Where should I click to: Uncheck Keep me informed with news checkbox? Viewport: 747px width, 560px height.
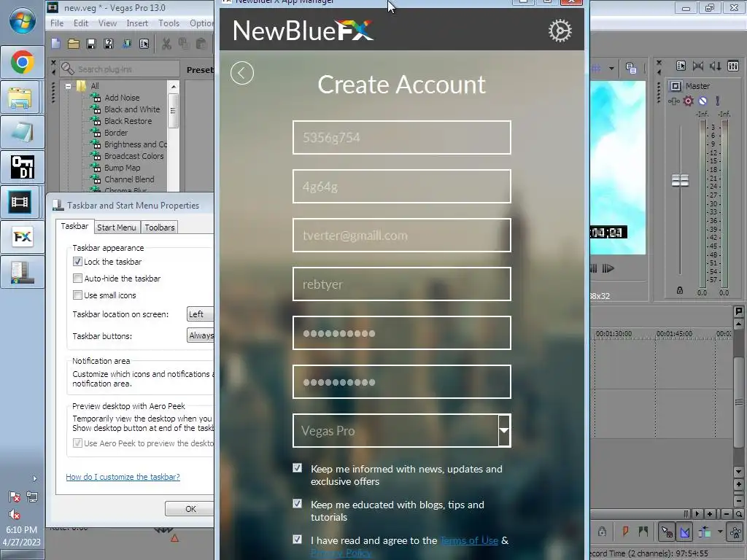[x=298, y=468]
